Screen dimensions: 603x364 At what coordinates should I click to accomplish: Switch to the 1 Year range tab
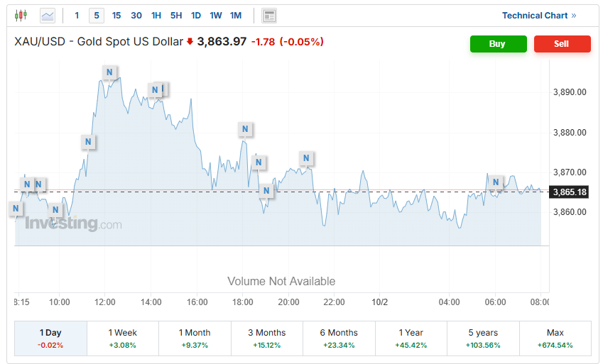pos(411,338)
